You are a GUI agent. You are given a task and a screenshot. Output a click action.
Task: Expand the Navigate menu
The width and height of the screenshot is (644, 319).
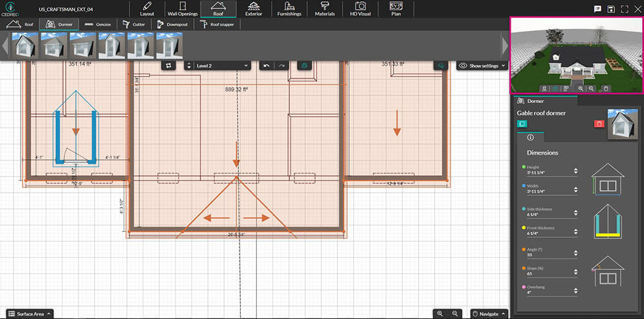coord(489,314)
